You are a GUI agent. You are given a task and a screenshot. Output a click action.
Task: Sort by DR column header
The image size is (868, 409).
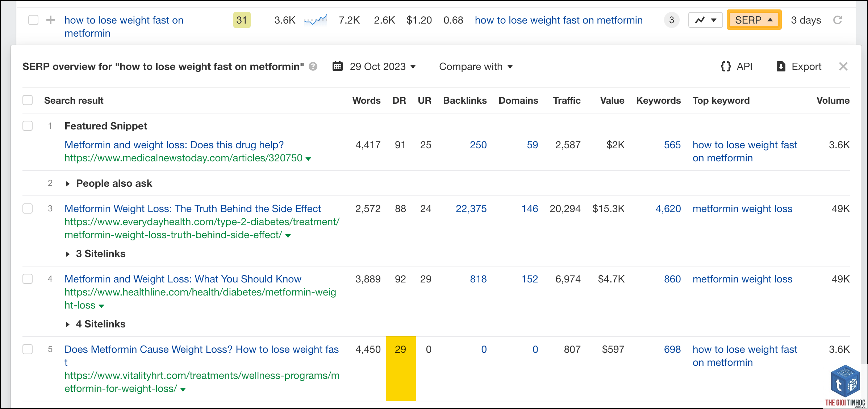[x=399, y=100]
